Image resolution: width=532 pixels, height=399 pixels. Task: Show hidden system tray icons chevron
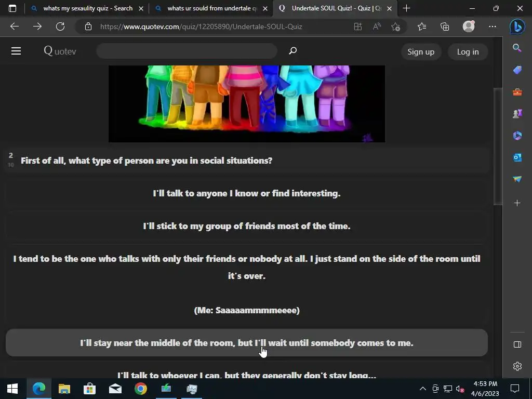[x=423, y=389]
